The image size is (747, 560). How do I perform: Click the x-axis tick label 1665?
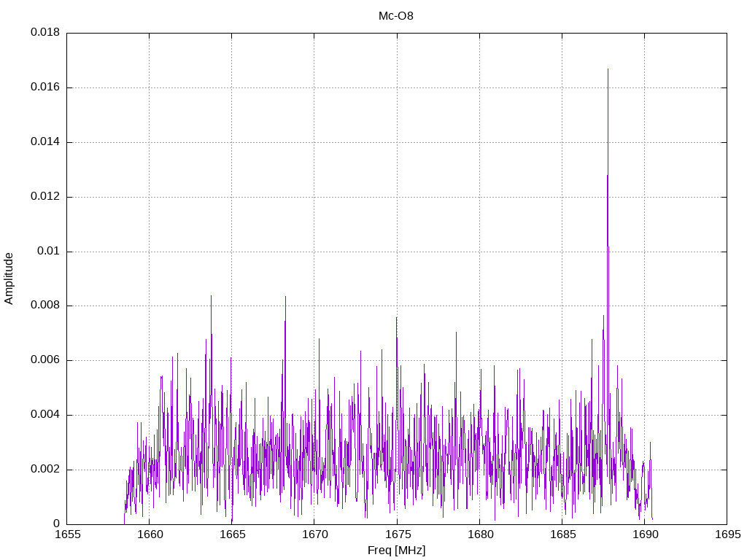coord(233,534)
